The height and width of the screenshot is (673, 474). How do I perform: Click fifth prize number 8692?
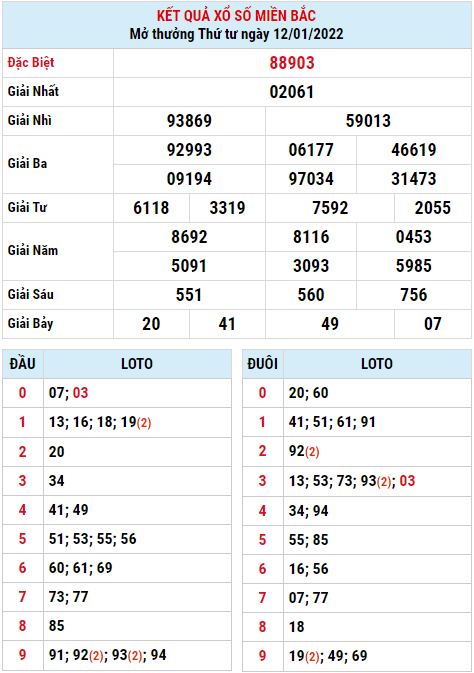pos(189,237)
